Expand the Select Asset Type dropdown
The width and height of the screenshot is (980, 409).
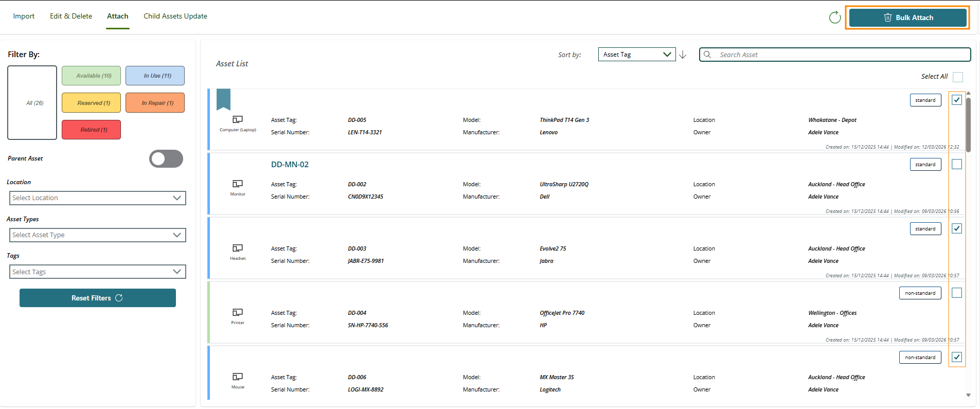[98, 235]
